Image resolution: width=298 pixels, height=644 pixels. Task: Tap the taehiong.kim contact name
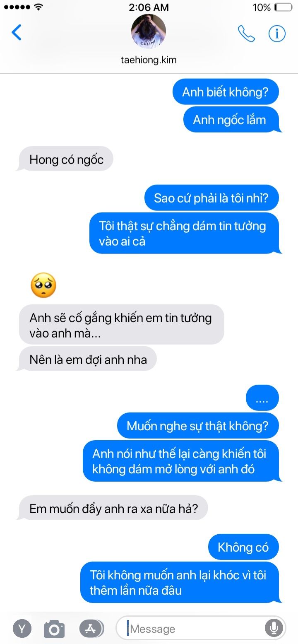click(x=149, y=60)
